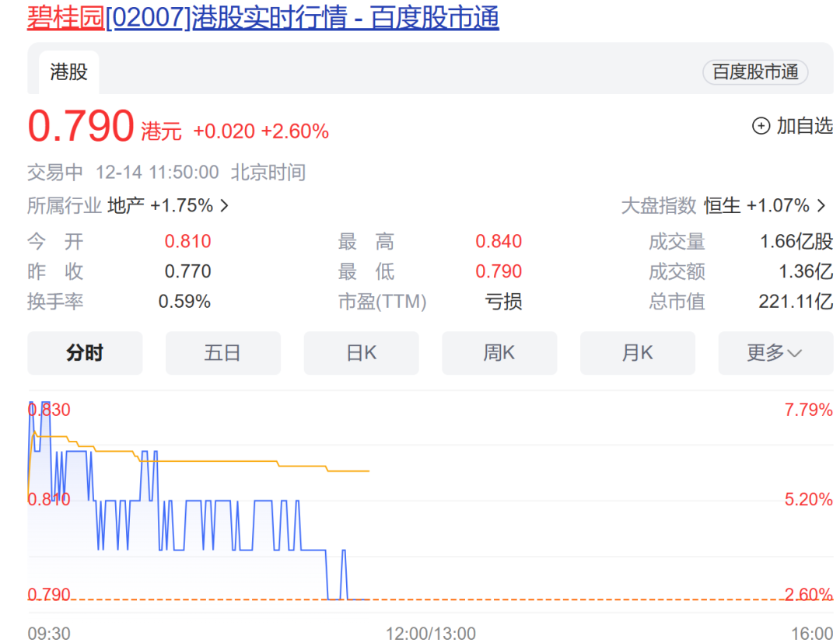Click the plus icon beside 加自选

(x=761, y=126)
